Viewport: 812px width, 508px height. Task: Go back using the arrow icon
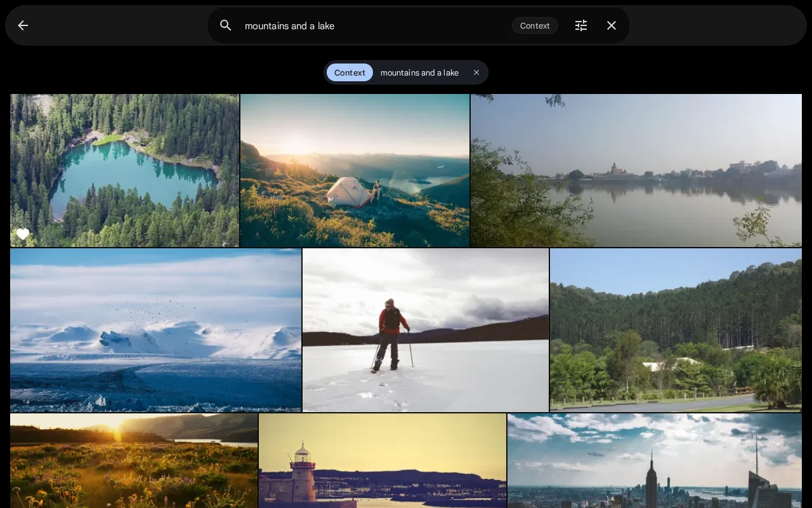click(23, 25)
